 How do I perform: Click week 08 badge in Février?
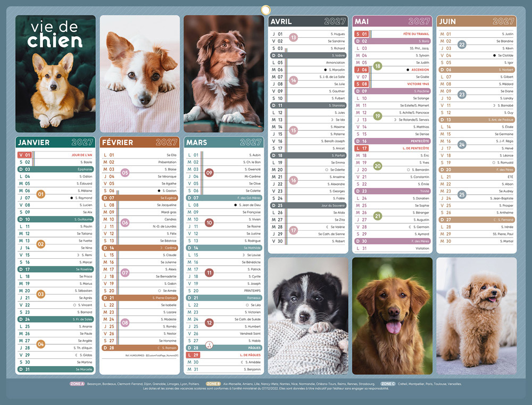[125, 323]
